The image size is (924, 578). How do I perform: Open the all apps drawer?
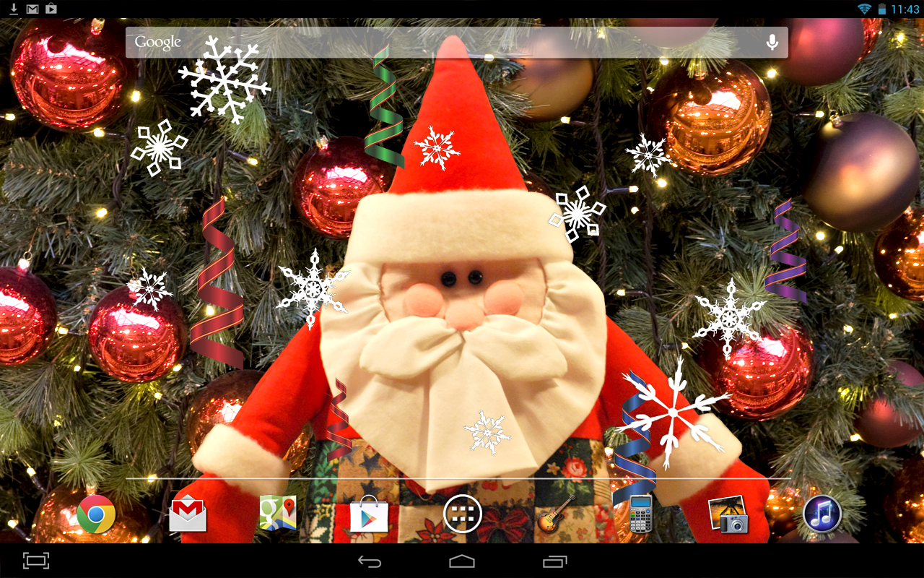[x=462, y=514]
